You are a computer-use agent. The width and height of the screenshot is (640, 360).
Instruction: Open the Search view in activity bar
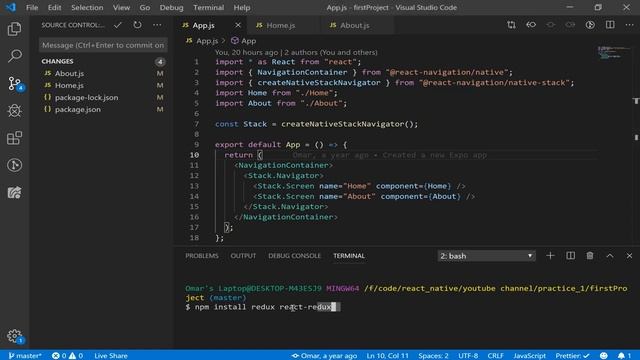tap(14, 56)
